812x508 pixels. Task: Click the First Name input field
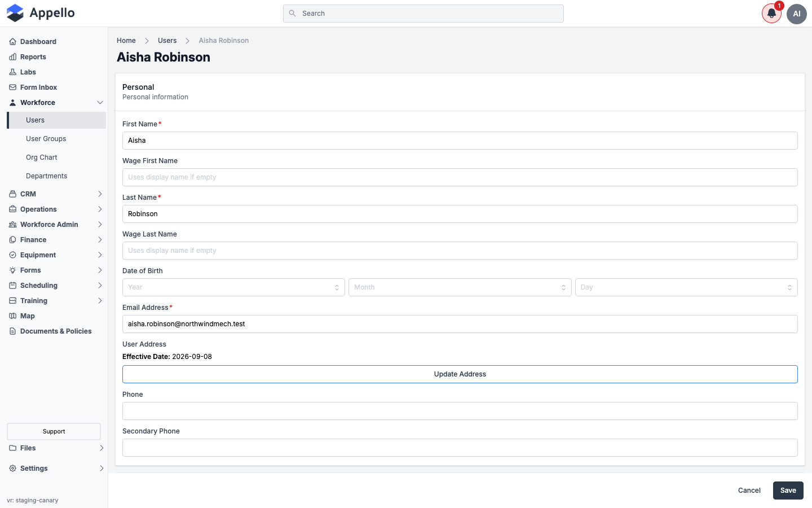460,141
